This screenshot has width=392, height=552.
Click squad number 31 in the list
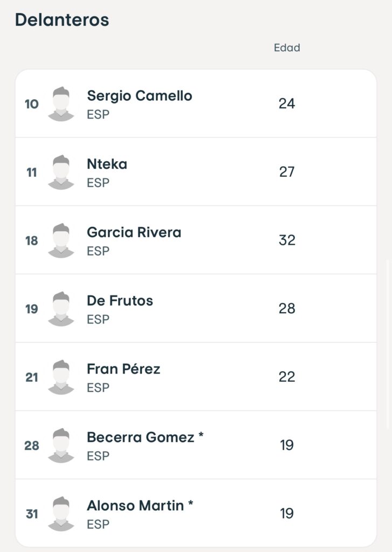[32, 514]
